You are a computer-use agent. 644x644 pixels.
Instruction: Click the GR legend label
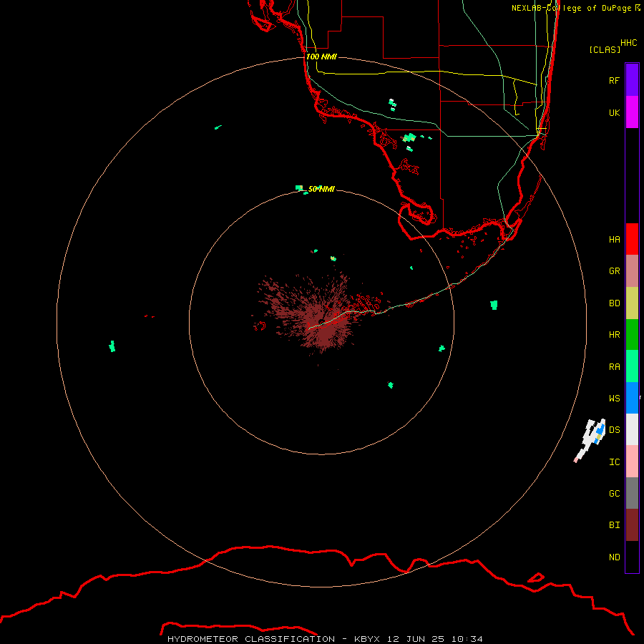(x=615, y=271)
